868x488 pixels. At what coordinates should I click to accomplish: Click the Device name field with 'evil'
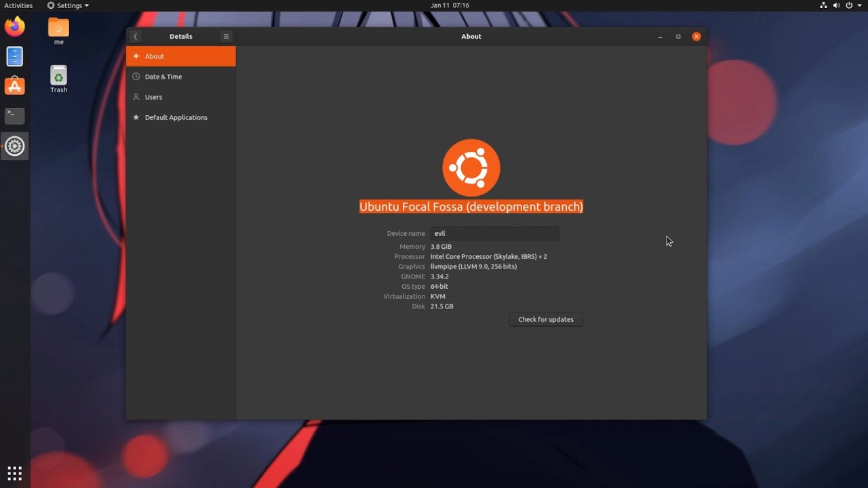point(494,233)
